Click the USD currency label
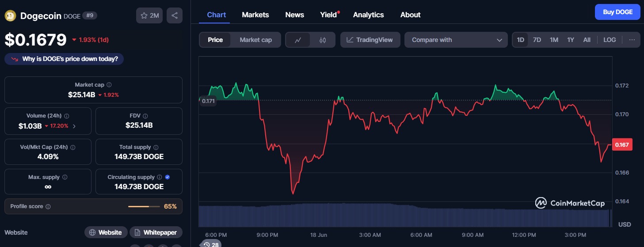644x247 pixels. pos(625,224)
